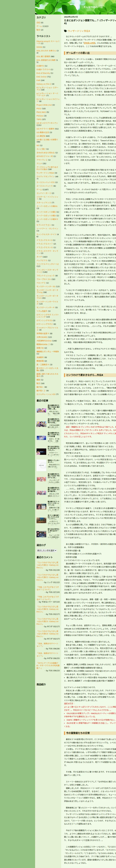Viewport: 116px width, 868px height.
Task: Open the post title たまにはダンジョン探索でも
Action: (x=90, y=22)
